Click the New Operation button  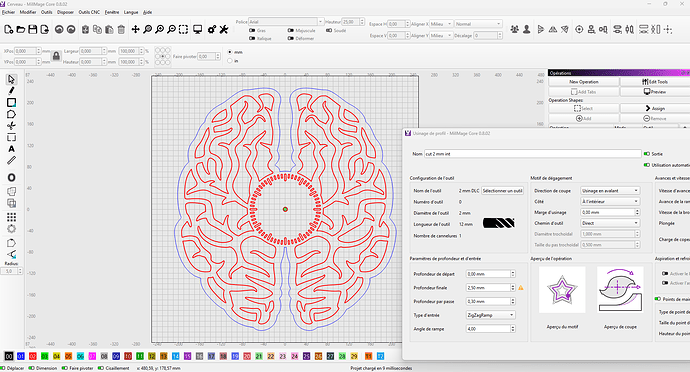pyautogui.click(x=584, y=82)
